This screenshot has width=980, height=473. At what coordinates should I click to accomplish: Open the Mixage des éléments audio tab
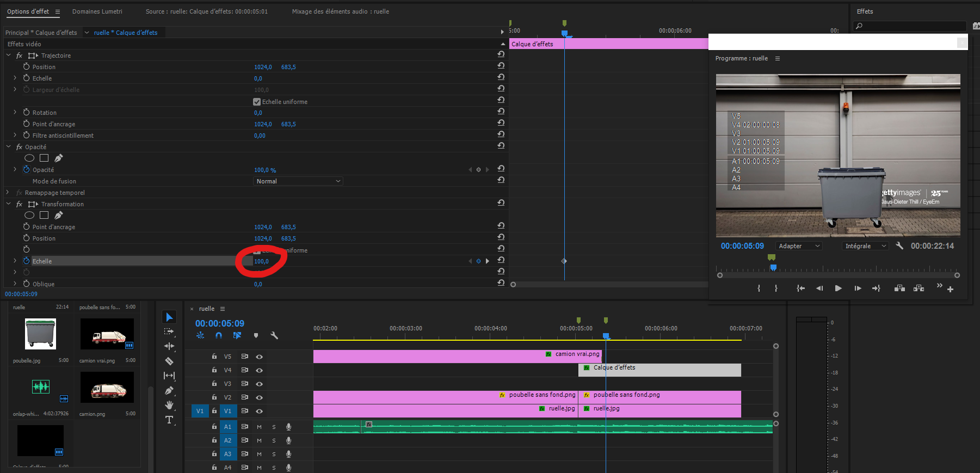click(340, 11)
